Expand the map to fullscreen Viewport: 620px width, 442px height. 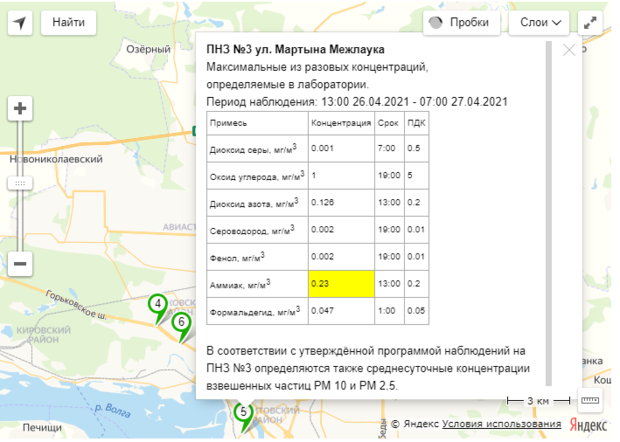(x=592, y=22)
